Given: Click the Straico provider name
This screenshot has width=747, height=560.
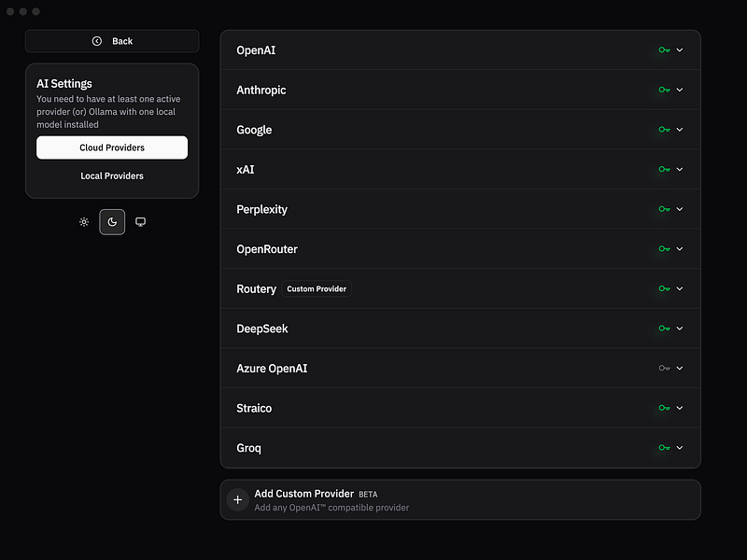Looking at the screenshot, I should (x=254, y=408).
